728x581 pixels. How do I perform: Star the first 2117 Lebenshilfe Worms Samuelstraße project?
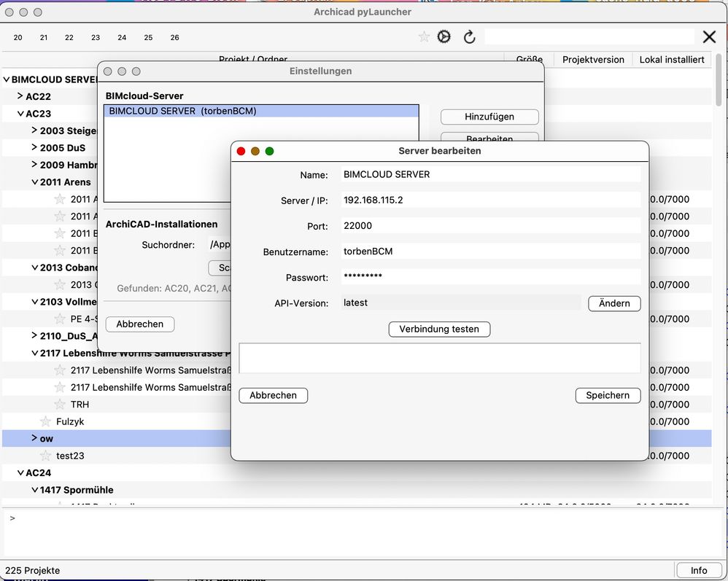click(x=59, y=370)
